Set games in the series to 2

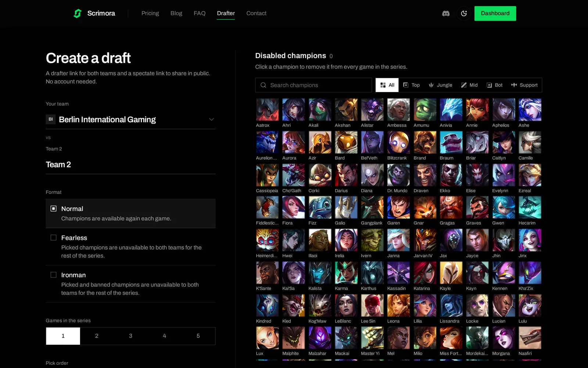(97, 336)
